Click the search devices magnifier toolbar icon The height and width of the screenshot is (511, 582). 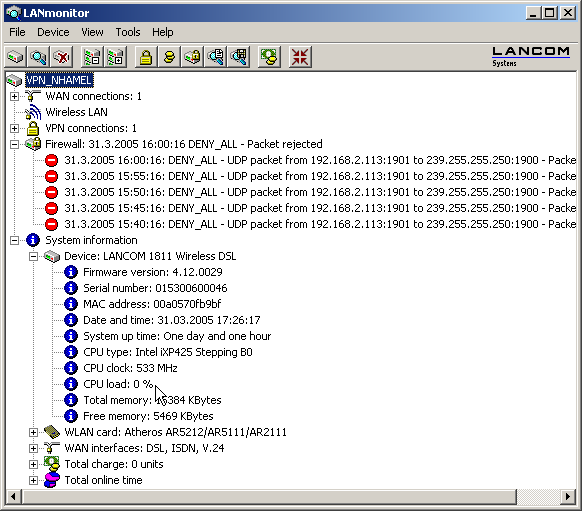click(x=39, y=57)
